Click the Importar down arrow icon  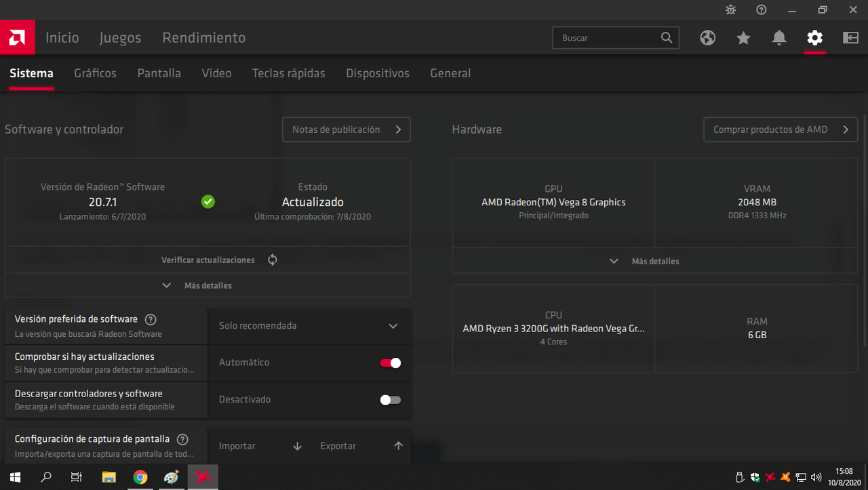point(297,446)
